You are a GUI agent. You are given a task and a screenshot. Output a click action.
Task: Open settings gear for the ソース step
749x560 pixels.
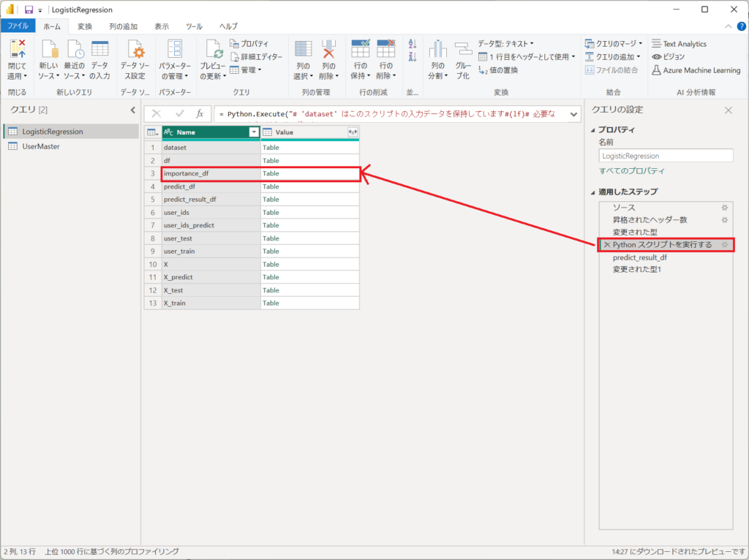(x=725, y=208)
